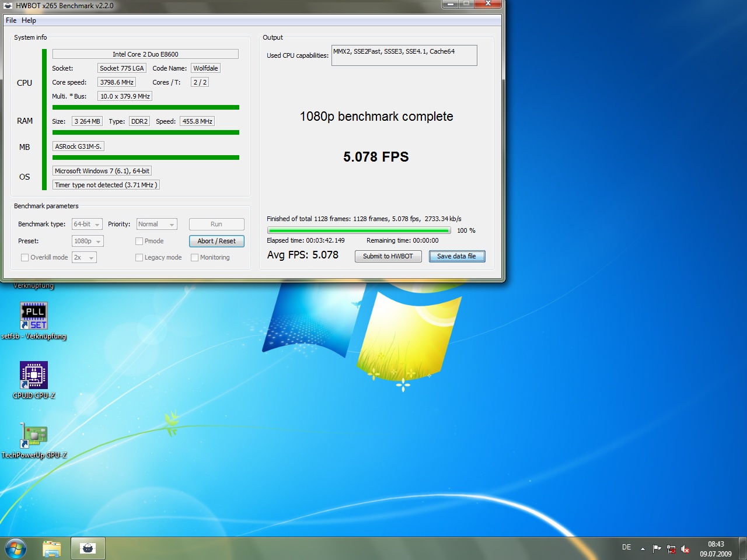Click the Abort / Reset button
The height and width of the screenshot is (560, 747).
(217, 241)
